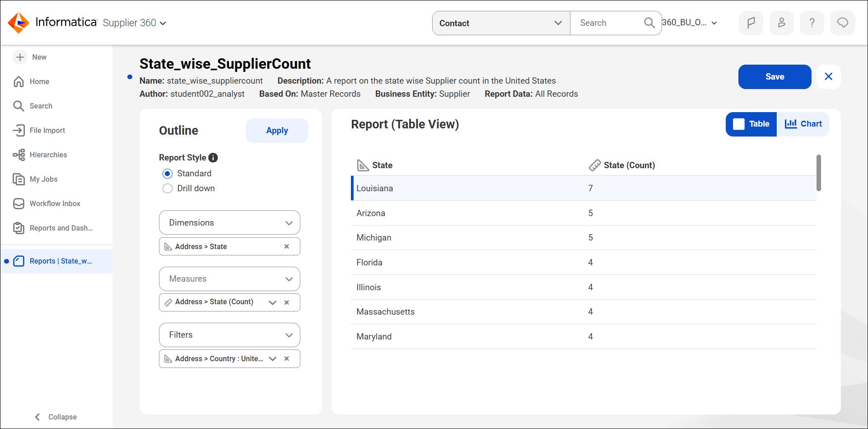Open the Workflow Inbox icon

19,203
